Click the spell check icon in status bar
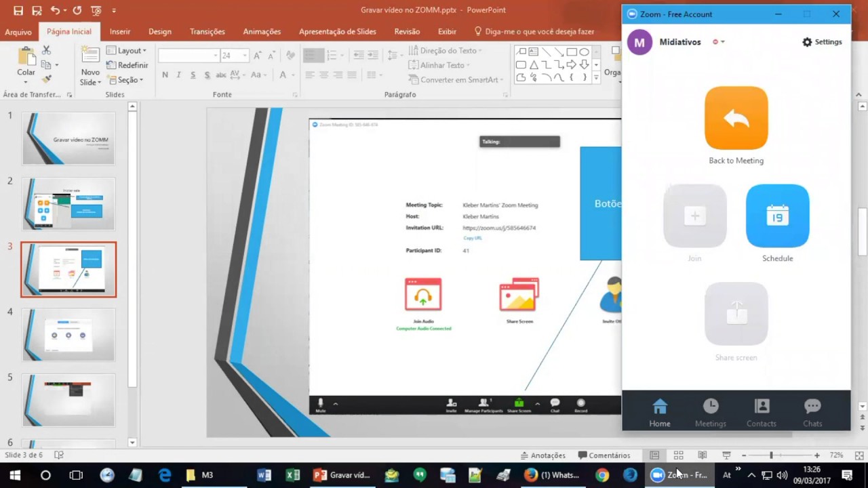This screenshot has height=488, width=868. click(59, 455)
